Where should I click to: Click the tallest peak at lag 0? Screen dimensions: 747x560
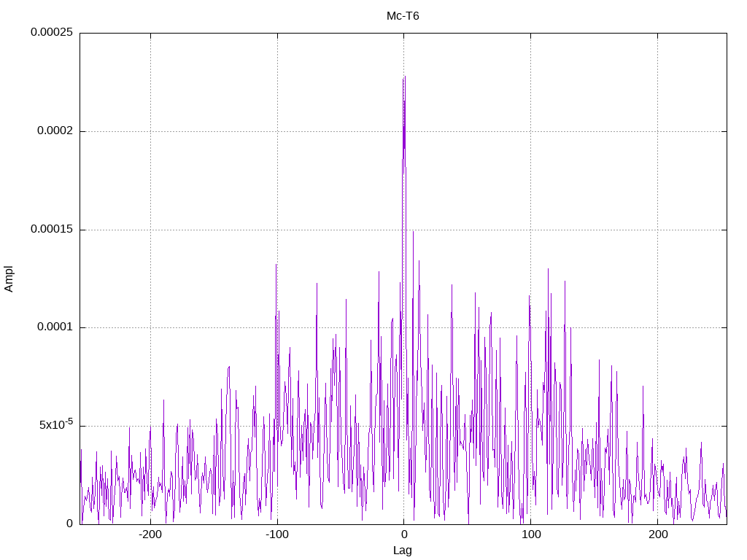[404, 78]
